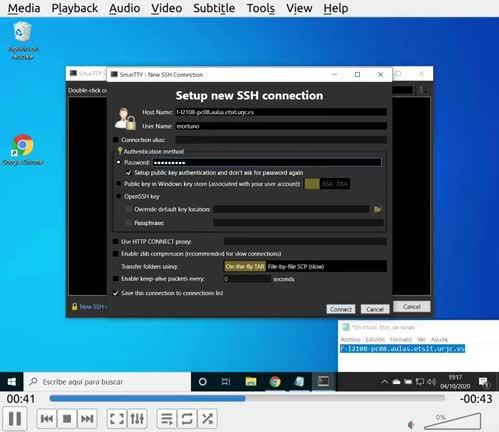This screenshot has width=499, height=432.
Task: Enable keep-alive packets checkbox
Action: (x=116, y=279)
